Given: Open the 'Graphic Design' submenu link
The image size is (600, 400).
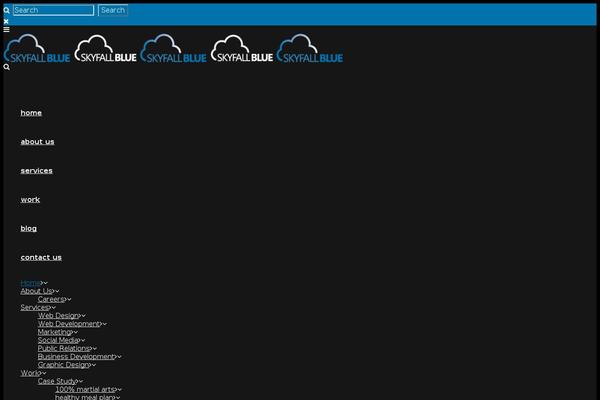Looking at the screenshot, I should 64,365.
